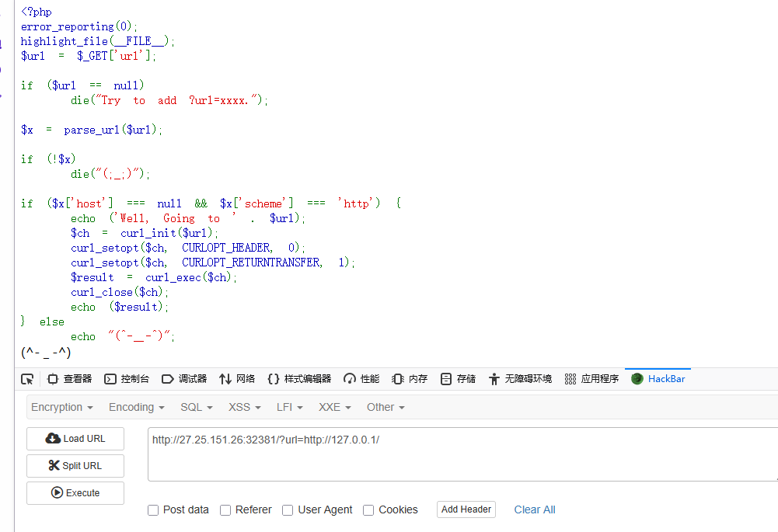Click the Load URL button

pyautogui.click(x=75, y=439)
